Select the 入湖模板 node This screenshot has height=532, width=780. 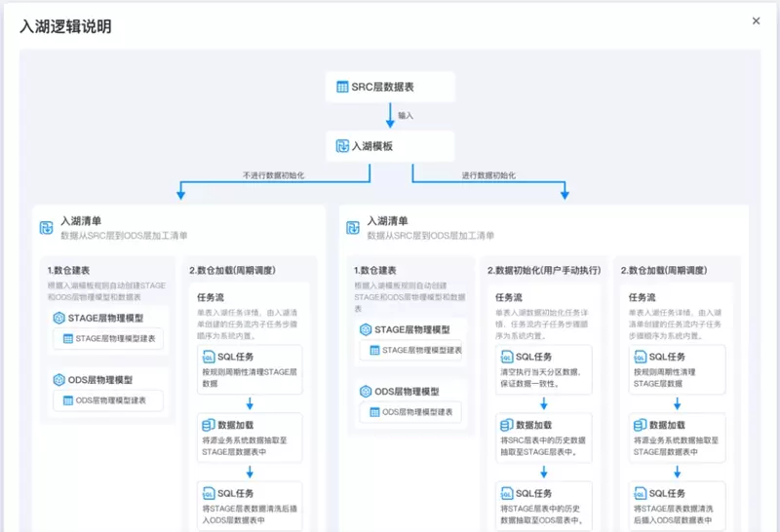coord(390,146)
